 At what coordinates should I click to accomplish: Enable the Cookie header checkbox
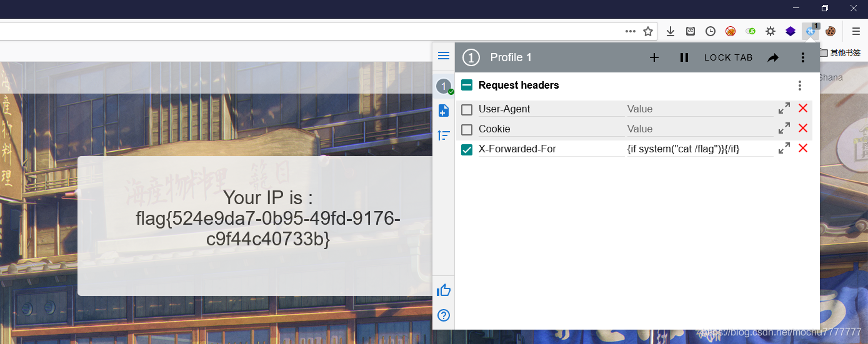point(467,130)
